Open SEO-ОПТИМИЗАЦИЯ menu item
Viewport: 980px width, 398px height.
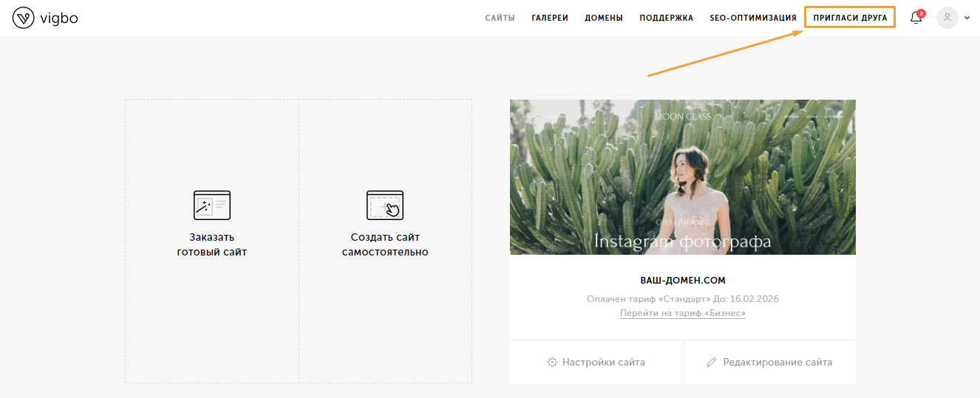(753, 18)
